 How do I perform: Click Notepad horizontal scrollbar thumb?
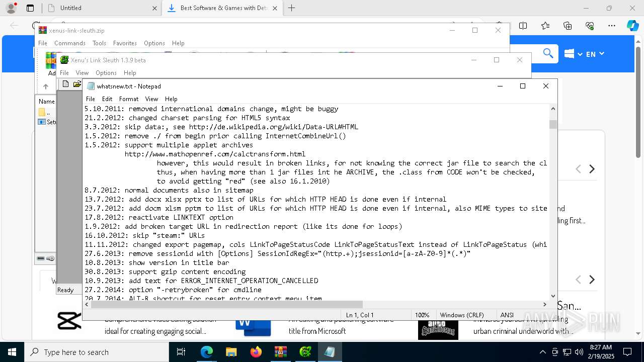click(227, 304)
